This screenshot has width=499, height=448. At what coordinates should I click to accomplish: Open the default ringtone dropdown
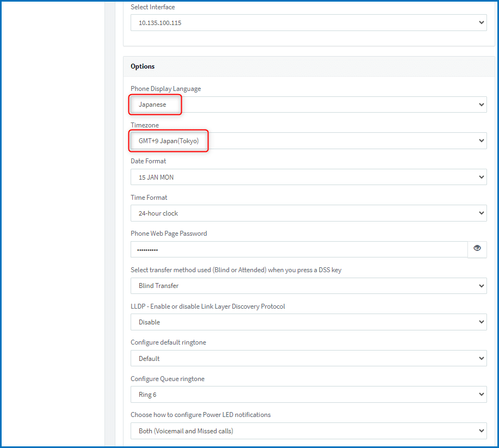click(309, 358)
